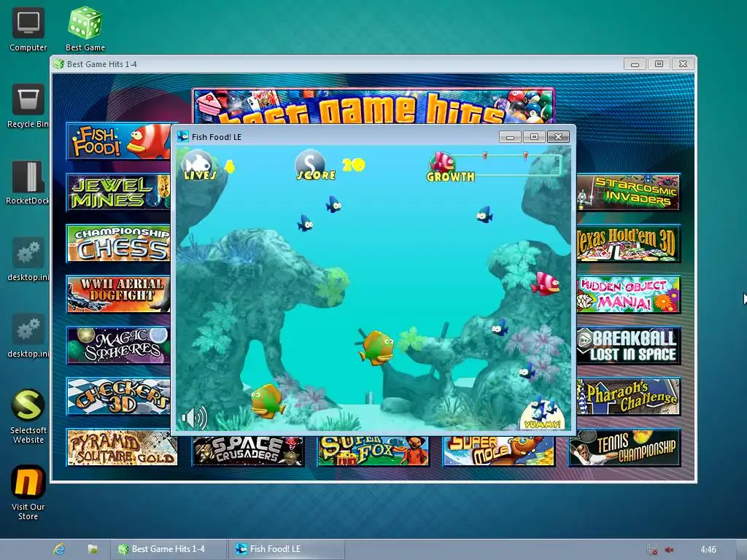The height and width of the screenshot is (560, 747).
Task: Select the lower desktop.ini file icon
Action: pyautogui.click(x=28, y=335)
